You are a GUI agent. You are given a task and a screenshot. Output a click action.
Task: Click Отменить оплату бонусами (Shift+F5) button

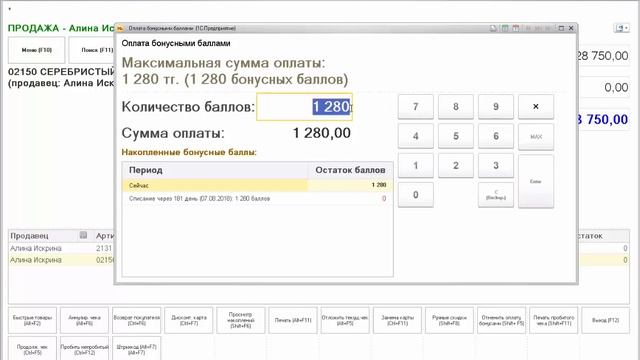502,320
